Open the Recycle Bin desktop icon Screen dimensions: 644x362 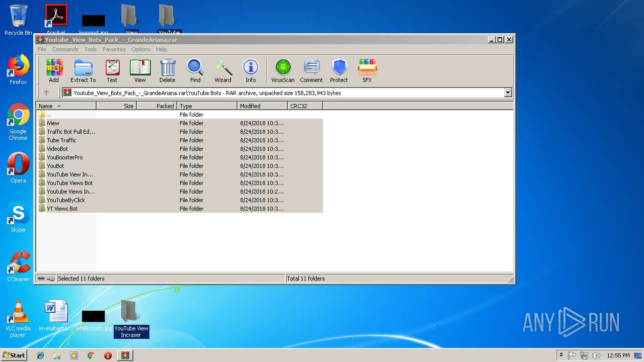18,20
